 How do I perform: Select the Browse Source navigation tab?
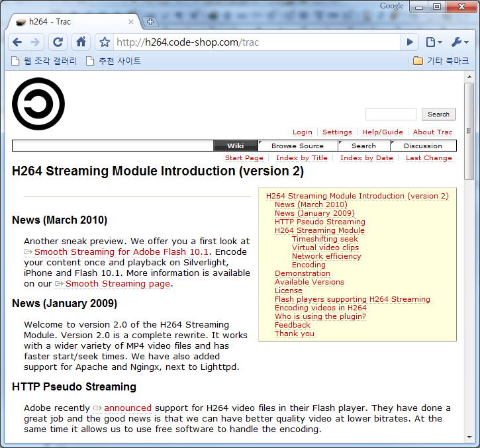(x=297, y=146)
